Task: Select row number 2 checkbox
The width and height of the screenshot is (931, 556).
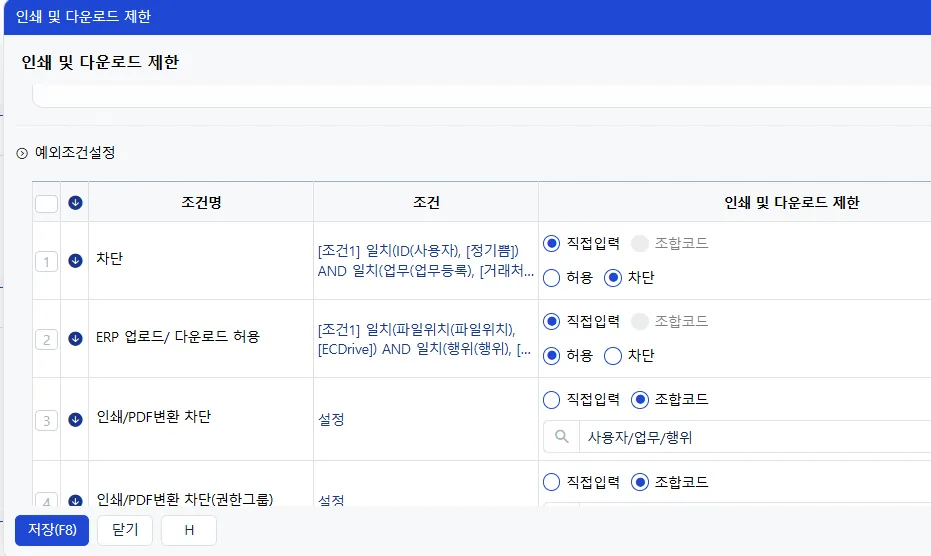Action: (x=46, y=339)
